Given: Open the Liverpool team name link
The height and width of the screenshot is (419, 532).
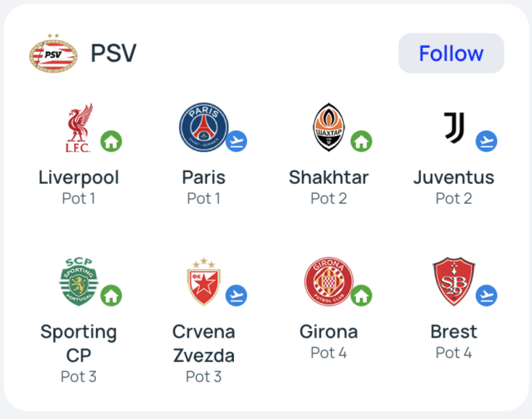Looking at the screenshot, I should click(x=79, y=177).
